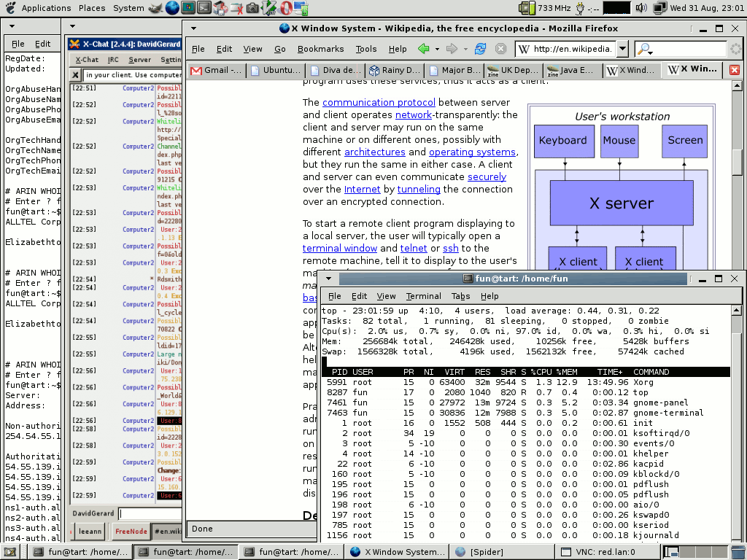Click the Firefox stop loading button

point(501,49)
